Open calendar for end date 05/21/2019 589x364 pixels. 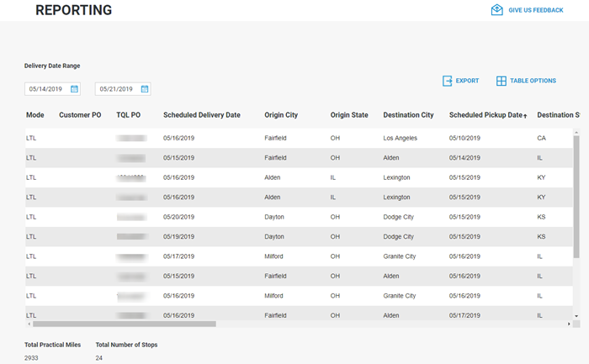[145, 89]
